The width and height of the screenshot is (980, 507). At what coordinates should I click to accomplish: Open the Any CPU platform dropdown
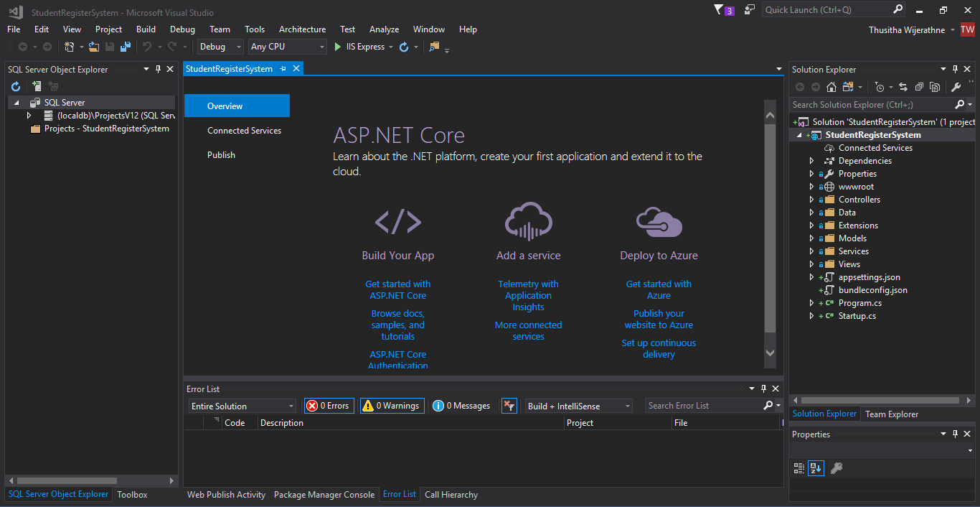coord(288,47)
